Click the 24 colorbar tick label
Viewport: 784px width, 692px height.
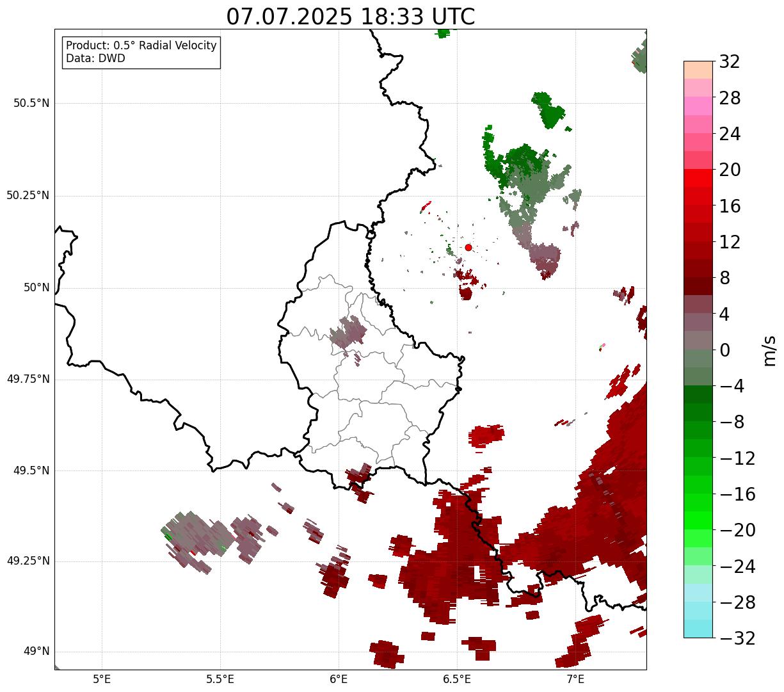coord(730,134)
